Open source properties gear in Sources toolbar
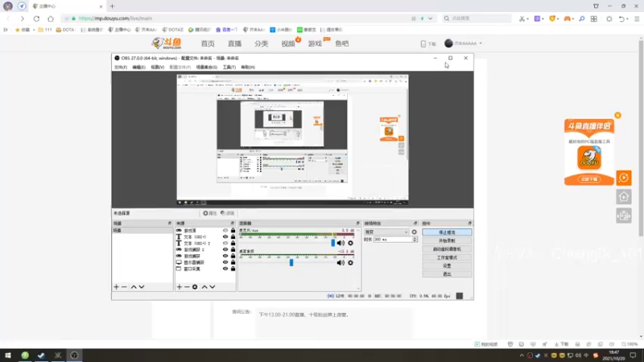The width and height of the screenshot is (644, 362). (195, 287)
